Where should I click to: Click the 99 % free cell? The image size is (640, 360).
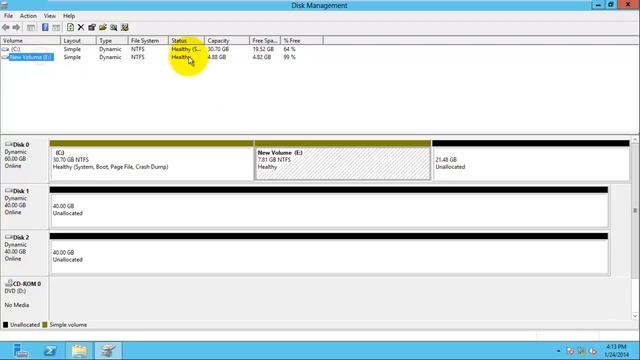[x=289, y=57]
